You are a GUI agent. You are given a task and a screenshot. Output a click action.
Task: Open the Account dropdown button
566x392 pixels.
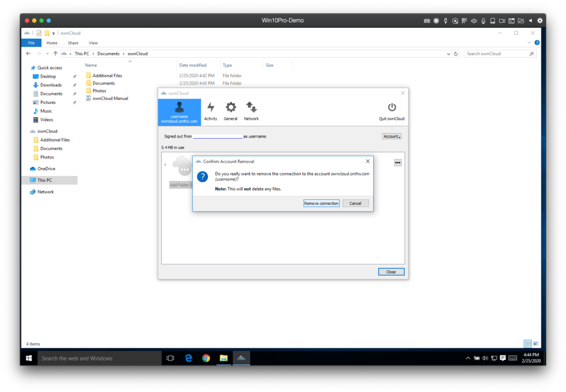coord(392,136)
